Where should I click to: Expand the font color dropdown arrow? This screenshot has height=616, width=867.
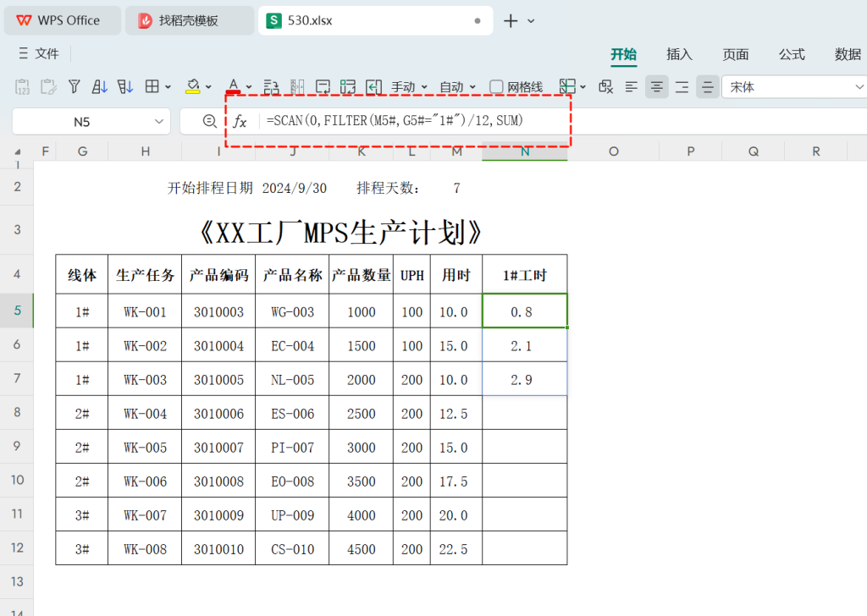pos(249,87)
